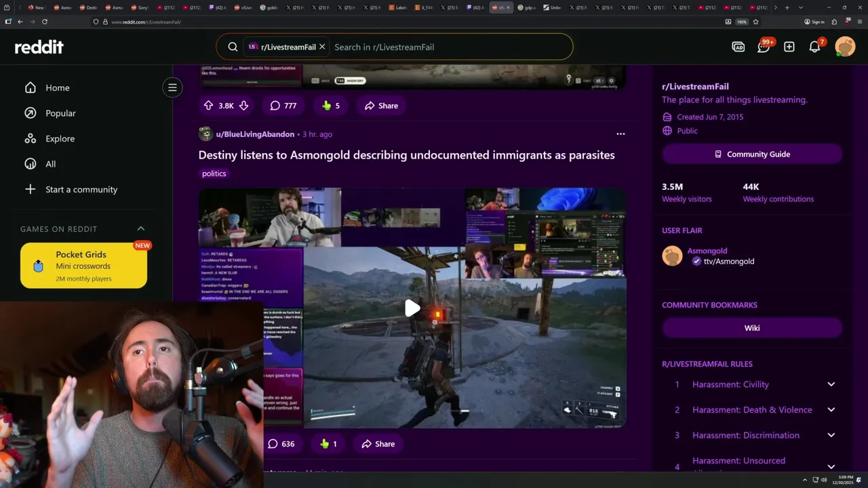868x488 pixels.
Task: Click the tracking protection shield icon
Action: 96,22
